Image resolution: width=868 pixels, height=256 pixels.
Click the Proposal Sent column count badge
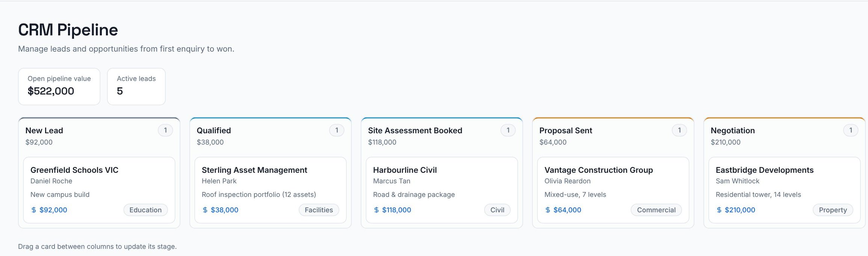[679, 130]
